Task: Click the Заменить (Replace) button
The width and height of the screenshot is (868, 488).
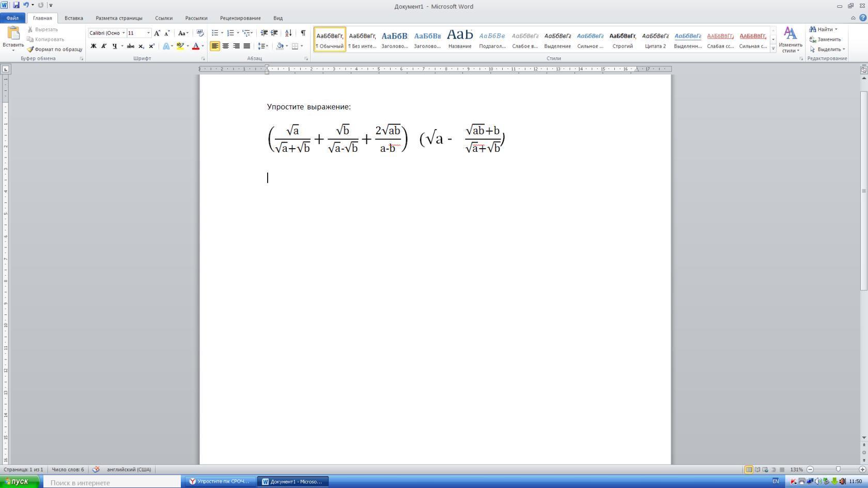Action: (825, 39)
